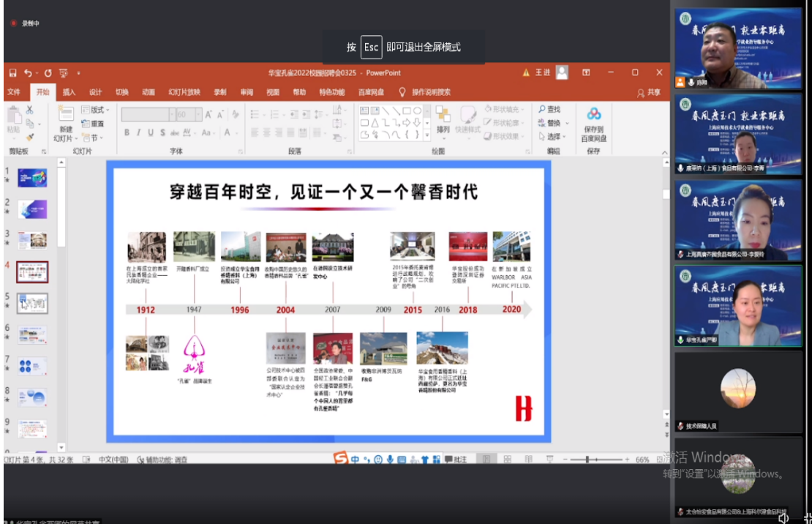Click the Format Painter brush icon

tap(29, 137)
